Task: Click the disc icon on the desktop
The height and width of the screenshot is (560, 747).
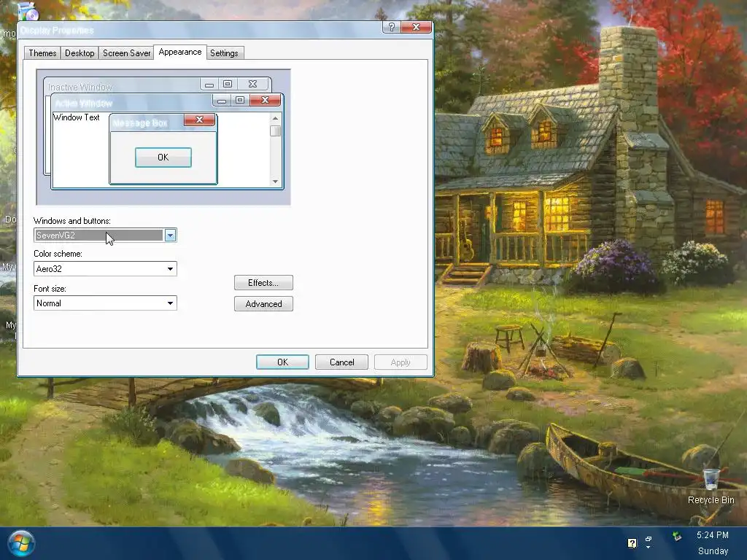Action: [x=28, y=12]
